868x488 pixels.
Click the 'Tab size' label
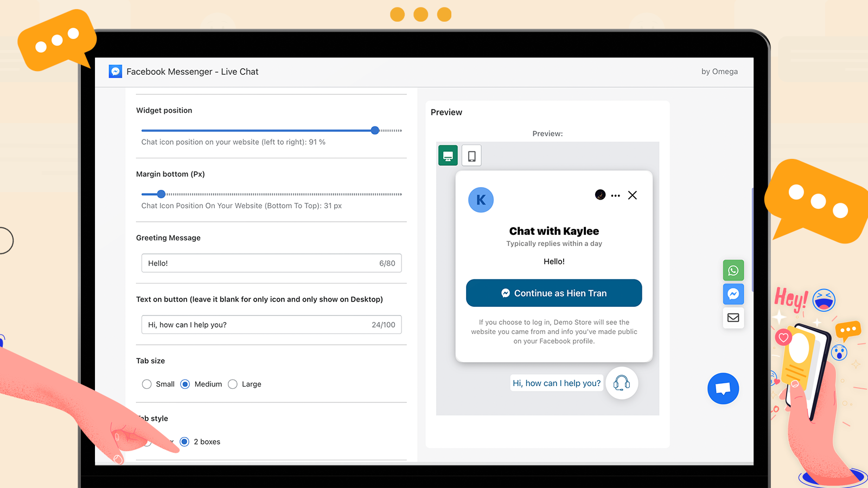pos(150,361)
